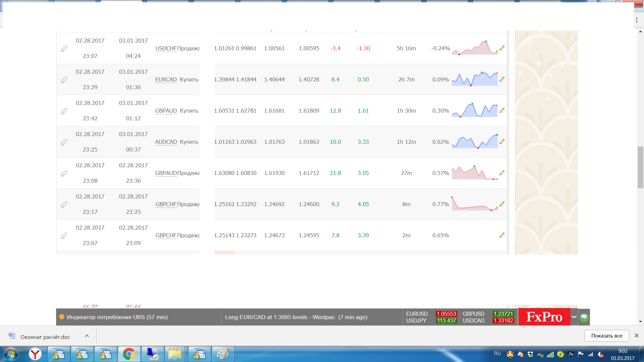The image size is (644, 362).
Task: Click page scrollbar down arrow
Action: pos(640,321)
